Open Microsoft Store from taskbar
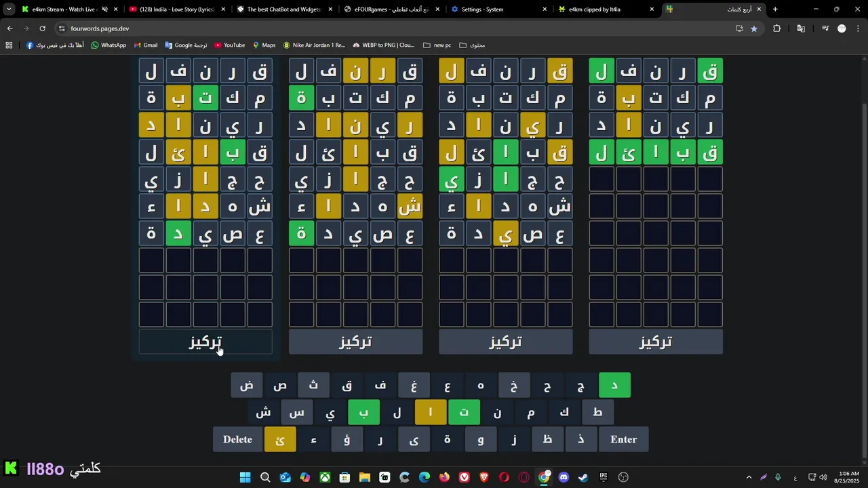The height and width of the screenshot is (488, 868). point(345,477)
